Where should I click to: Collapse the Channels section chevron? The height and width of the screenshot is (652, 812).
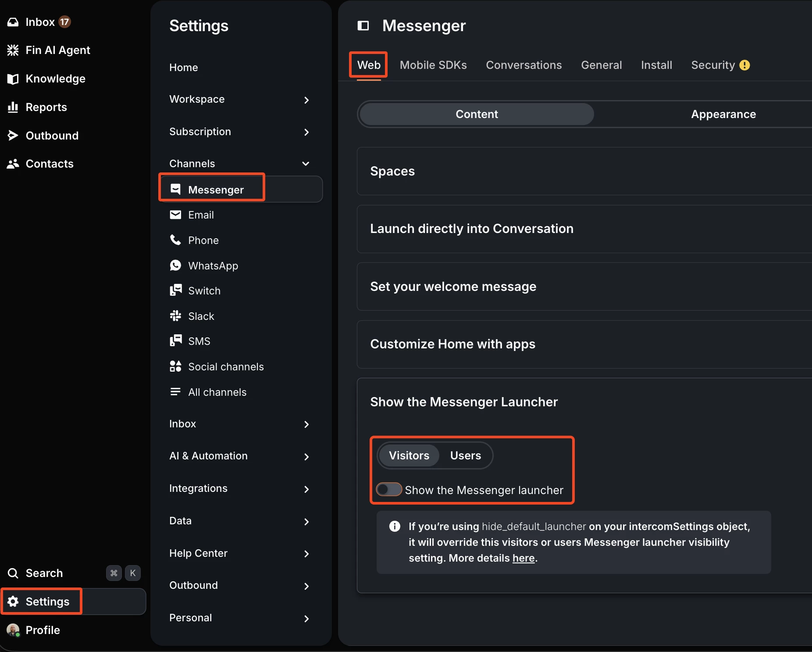coord(306,164)
